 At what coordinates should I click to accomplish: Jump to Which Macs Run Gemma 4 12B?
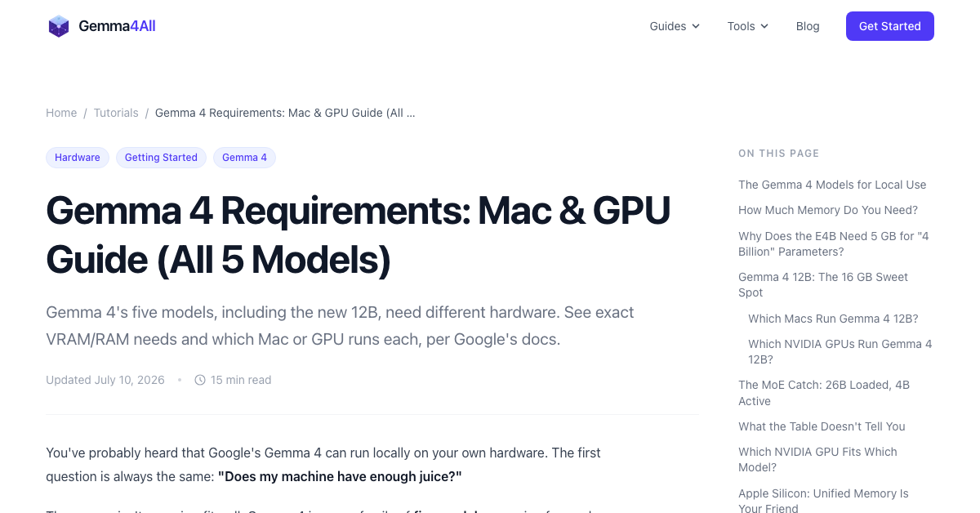[x=833, y=319]
